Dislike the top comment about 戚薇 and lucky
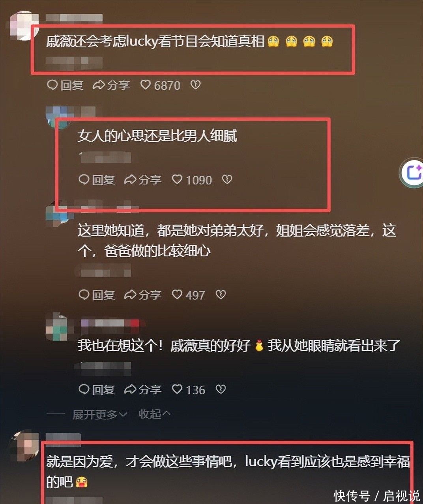This screenshot has height=504, width=423. tap(196, 85)
